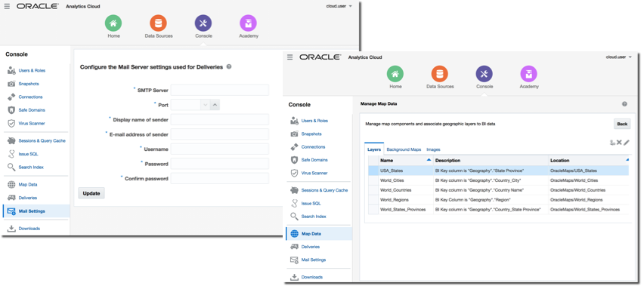This screenshot has height=289, width=644.
Task: Focus E-mail address of sender field
Action: [x=220, y=134]
